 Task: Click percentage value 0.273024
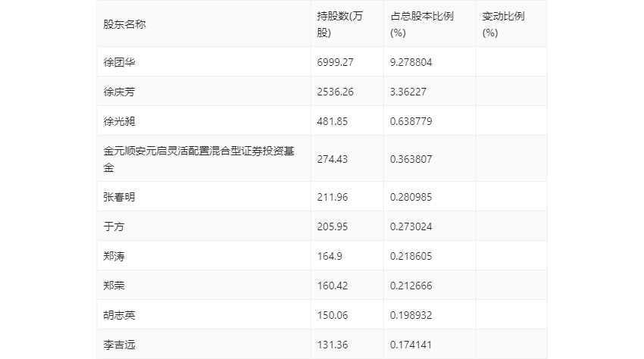(411, 226)
